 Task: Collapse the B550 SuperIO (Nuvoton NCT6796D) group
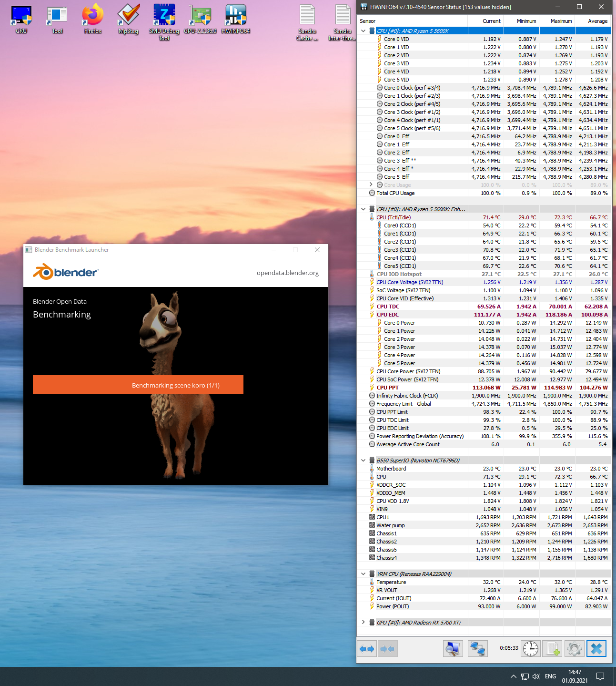point(364,461)
